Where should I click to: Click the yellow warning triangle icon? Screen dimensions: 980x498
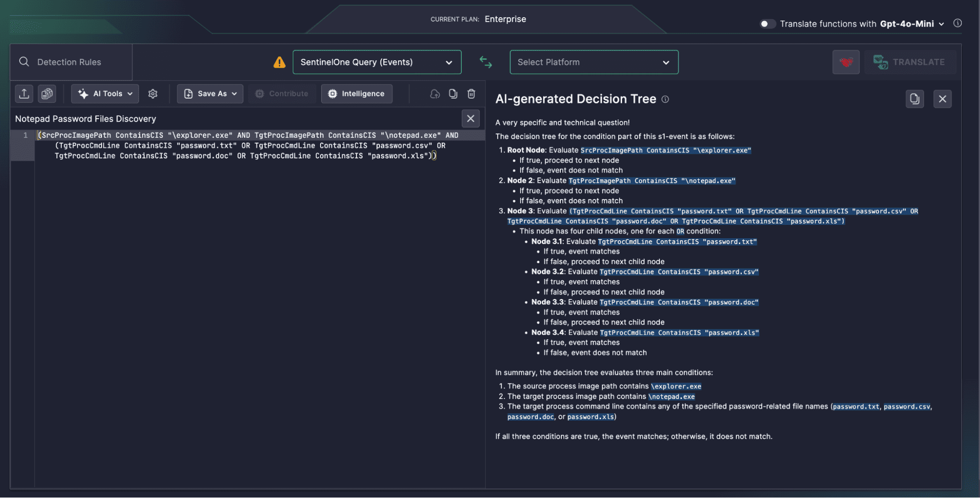[x=279, y=62]
